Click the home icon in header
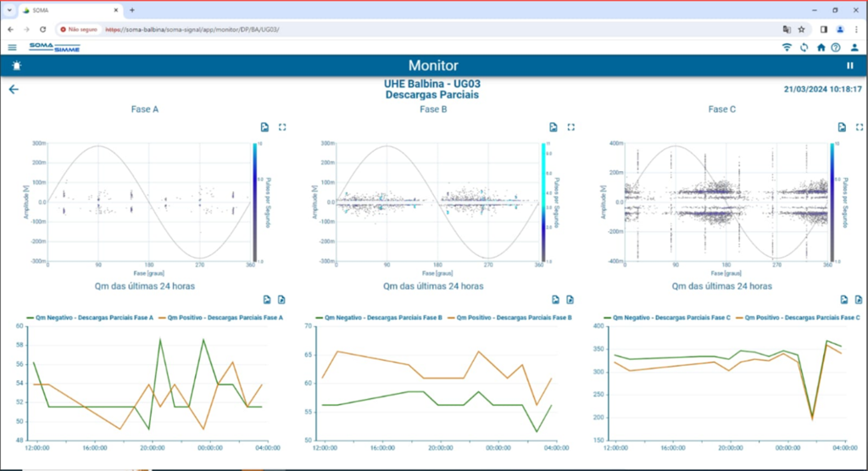Viewport: 868px width, 471px height. pos(821,47)
